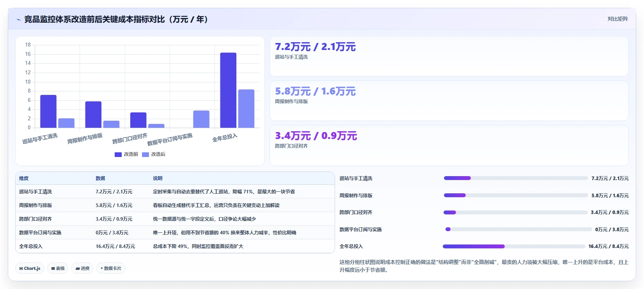Select the 改造后 bar for 周报制作与排版
The height and width of the screenshot is (289, 644).
click(x=111, y=124)
